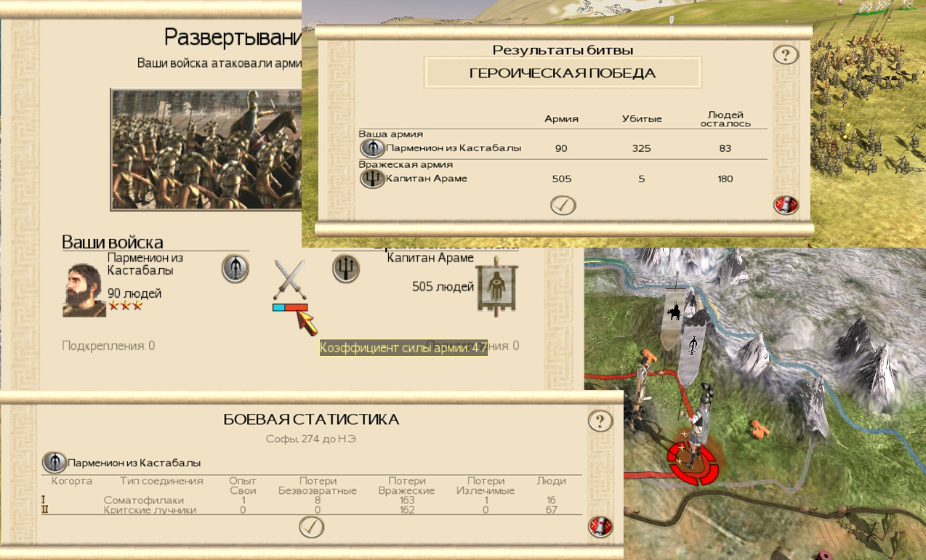Select the Критские лучники unit row
The width and height of the screenshot is (926, 560).
click(312, 510)
